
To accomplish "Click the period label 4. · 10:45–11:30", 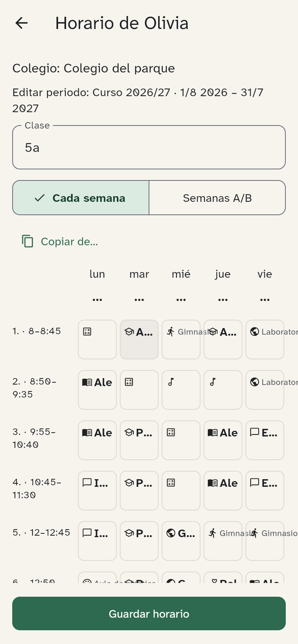I will pyautogui.click(x=37, y=488).
